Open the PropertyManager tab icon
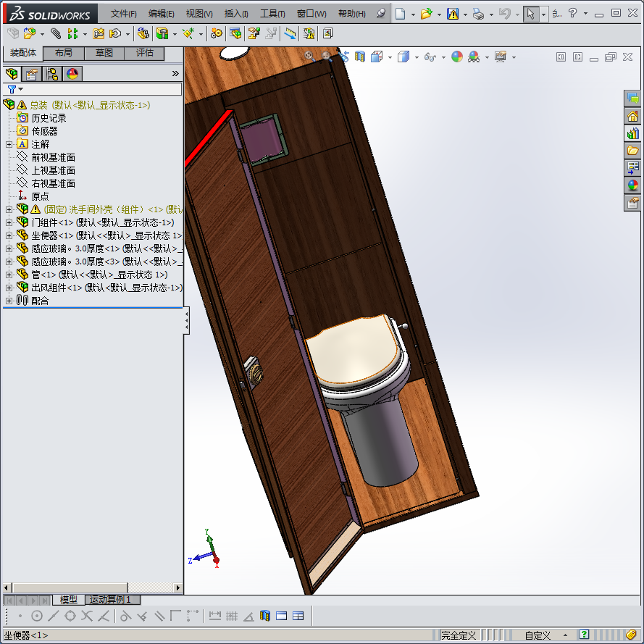Screen dimensions: 644x644 point(32,74)
